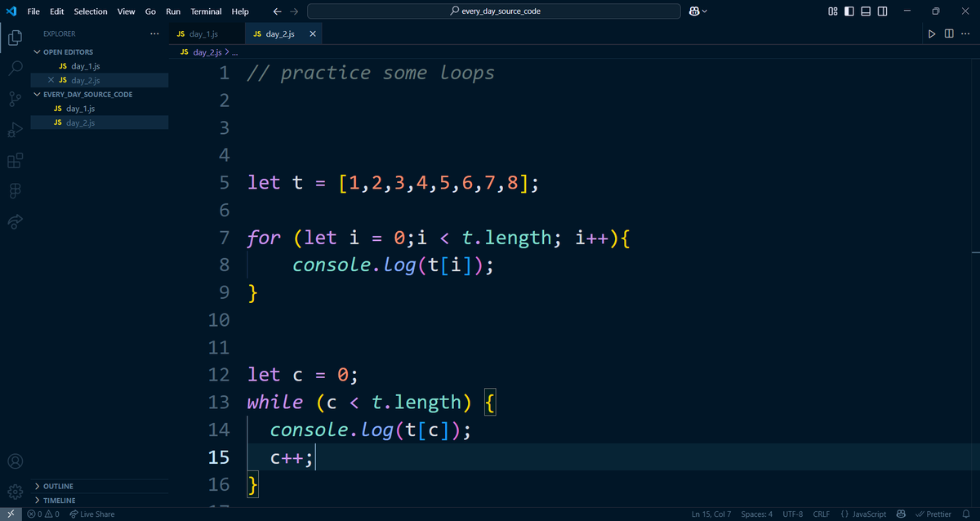Close the day_2.js editor tab
The width and height of the screenshot is (980, 521).
pyautogui.click(x=312, y=34)
